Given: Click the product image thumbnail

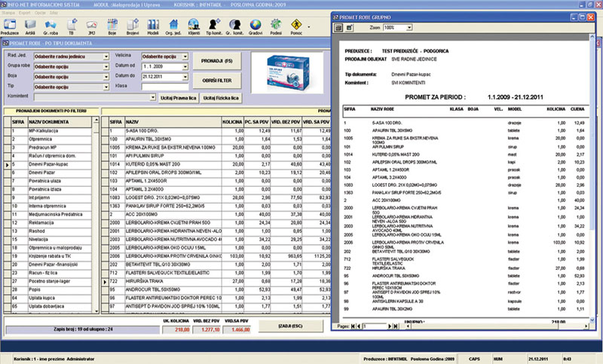Looking at the screenshot, I should pyautogui.click(x=287, y=73).
